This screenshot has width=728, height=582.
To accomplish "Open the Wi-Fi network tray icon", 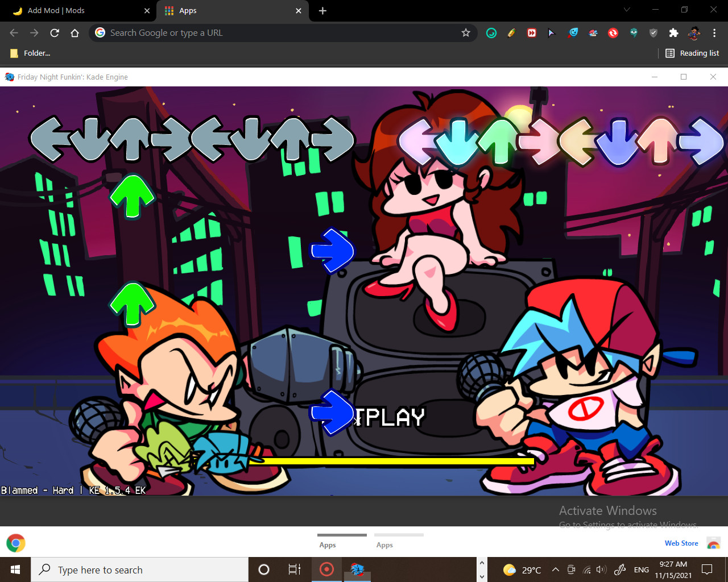I will pyautogui.click(x=587, y=569).
